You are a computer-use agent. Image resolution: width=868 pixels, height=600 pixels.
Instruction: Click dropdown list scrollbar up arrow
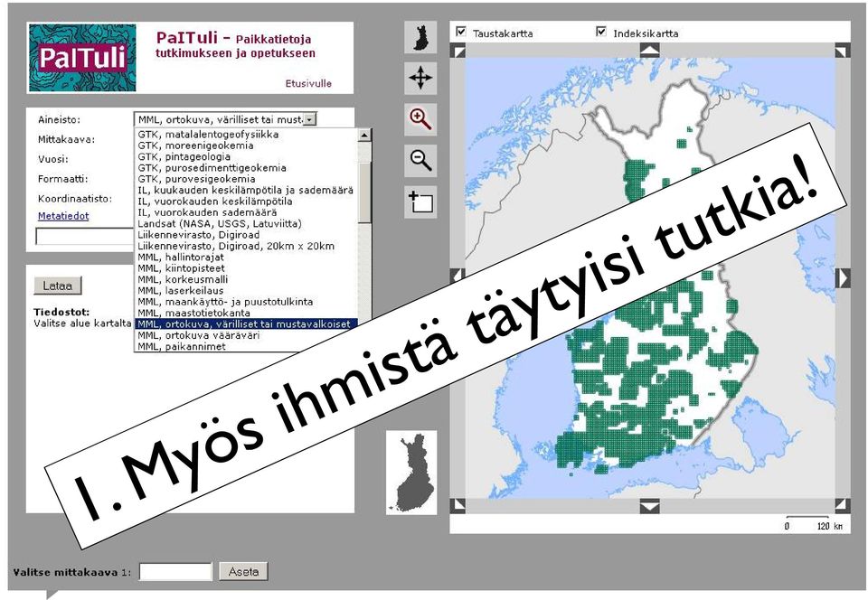pyautogui.click(x=364, y=135)
